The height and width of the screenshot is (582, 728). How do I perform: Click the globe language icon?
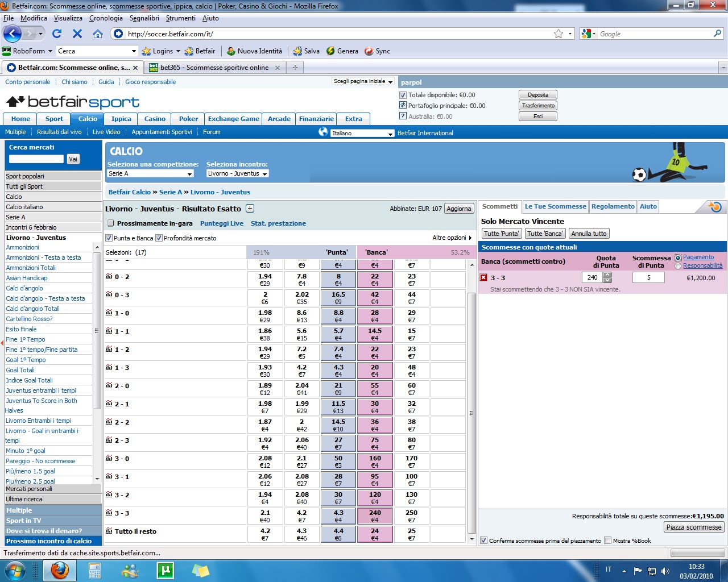pos(323,132)
